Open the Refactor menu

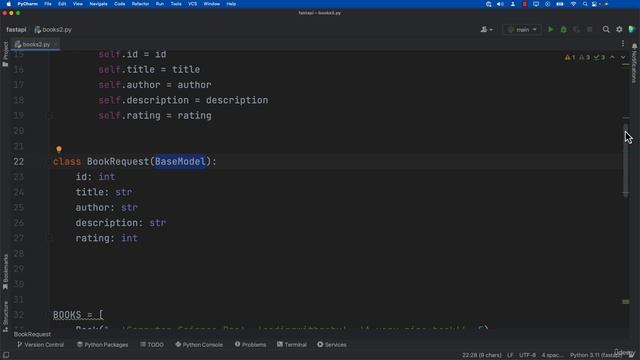click(140, 4)
